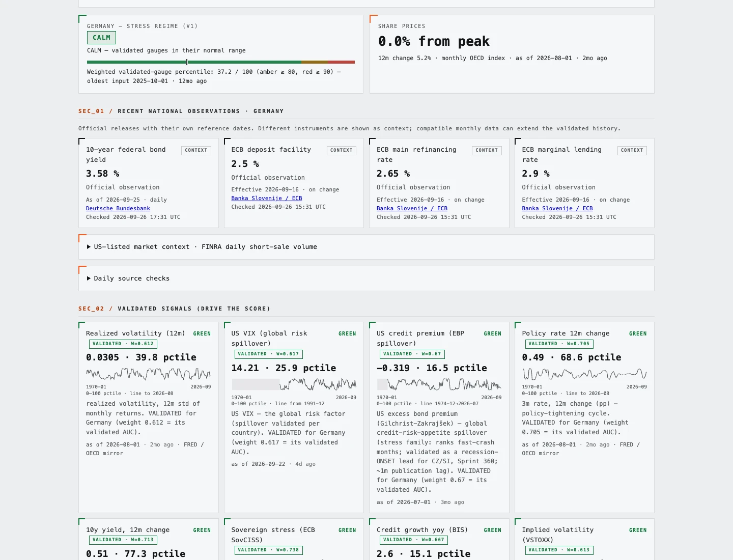Click the VALIDATED W=0.738 badge
733x560 pixels.
269,550
